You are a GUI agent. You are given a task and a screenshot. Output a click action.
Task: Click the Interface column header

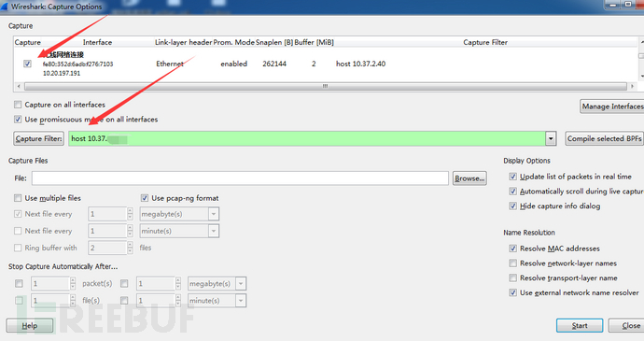pyautogui.click(x=97, y=42)
